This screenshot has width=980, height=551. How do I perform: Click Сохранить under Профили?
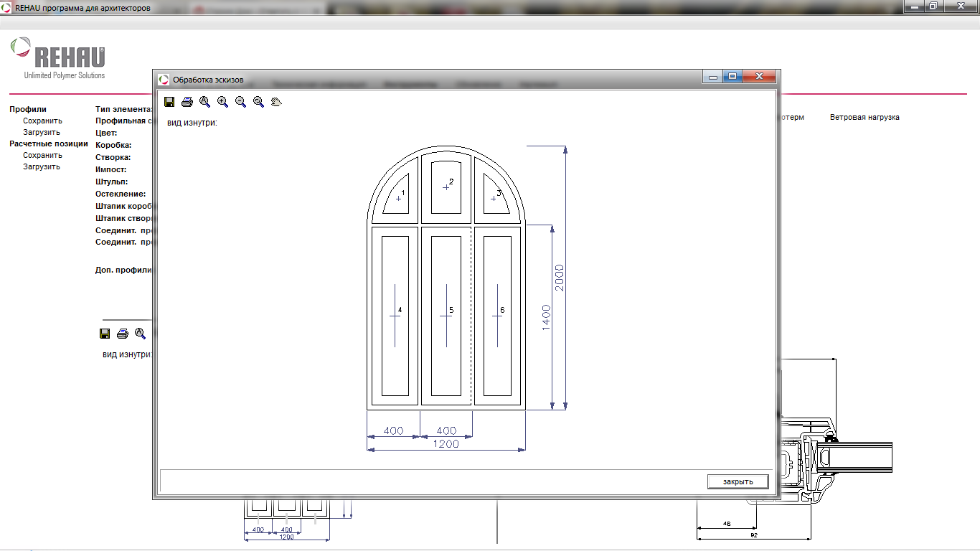pos(42,121)
